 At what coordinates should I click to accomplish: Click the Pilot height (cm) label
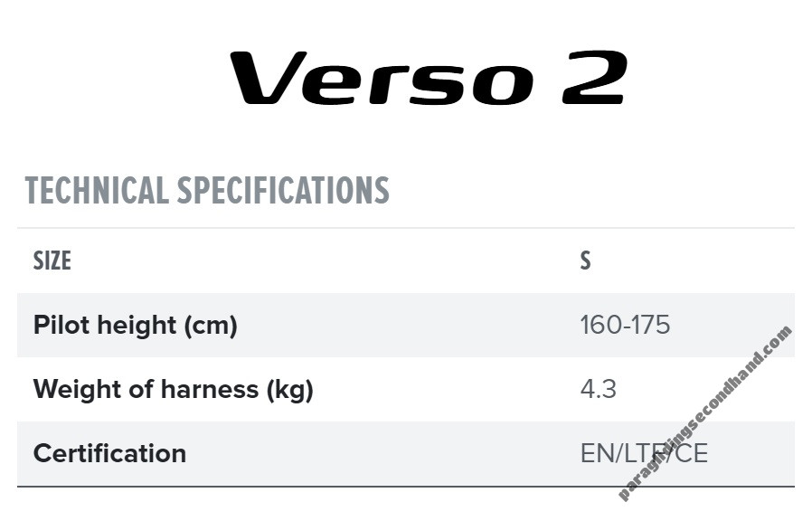(135, 325)
